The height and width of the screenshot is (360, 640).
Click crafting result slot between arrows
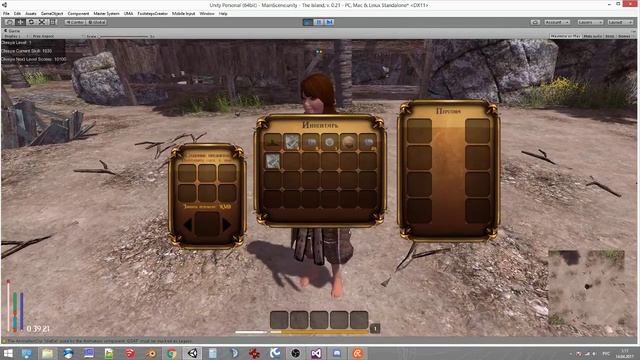[x=207, y=224]
